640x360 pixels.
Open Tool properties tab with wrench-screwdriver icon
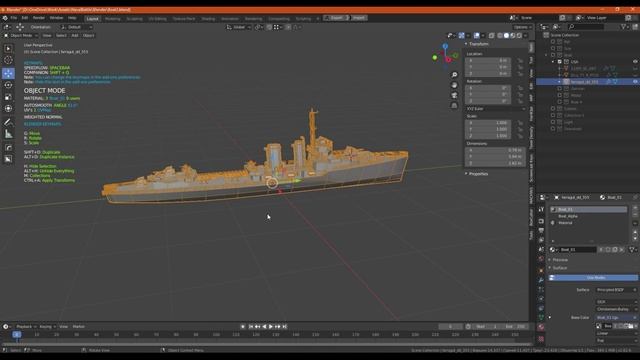[x=541, y=209]
